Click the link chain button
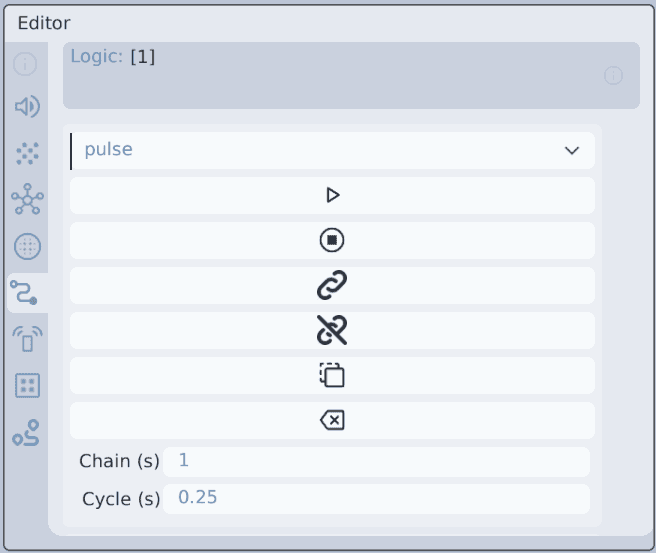The image size is (656, 553). (x=332, y=285)
